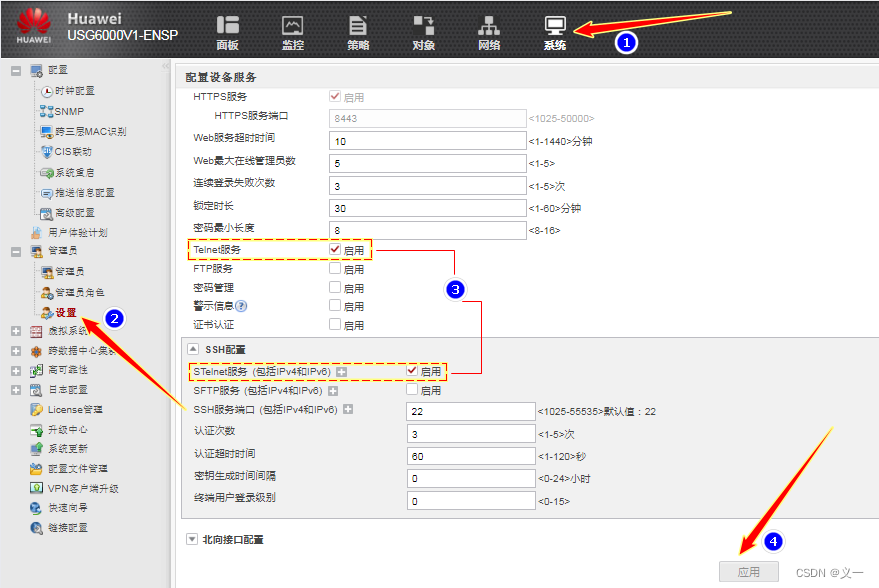Open the 对象 object icon
Image resolution: width=879 pixels, height=588 pixels.
423,26
